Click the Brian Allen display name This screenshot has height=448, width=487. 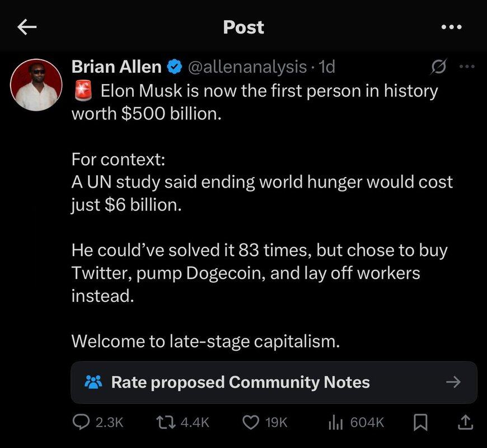click(116, 67)
